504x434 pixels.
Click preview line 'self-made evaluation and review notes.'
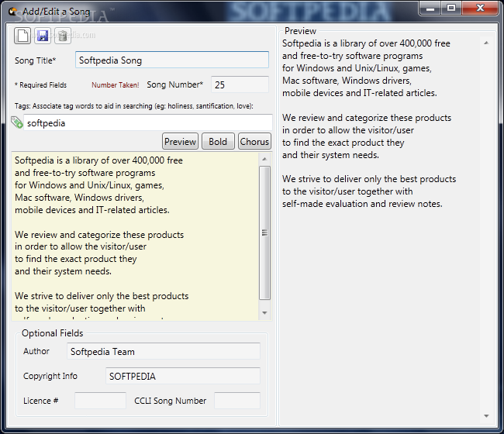click(362, 204)
